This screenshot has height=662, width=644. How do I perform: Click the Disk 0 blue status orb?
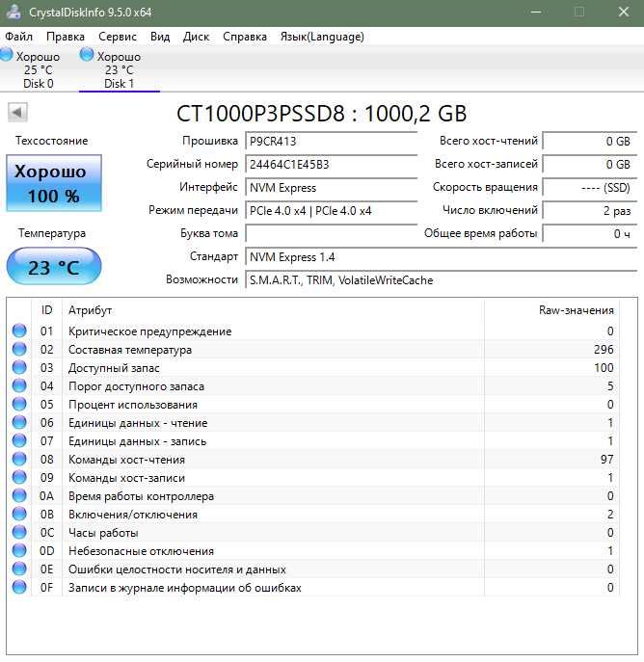7,55
